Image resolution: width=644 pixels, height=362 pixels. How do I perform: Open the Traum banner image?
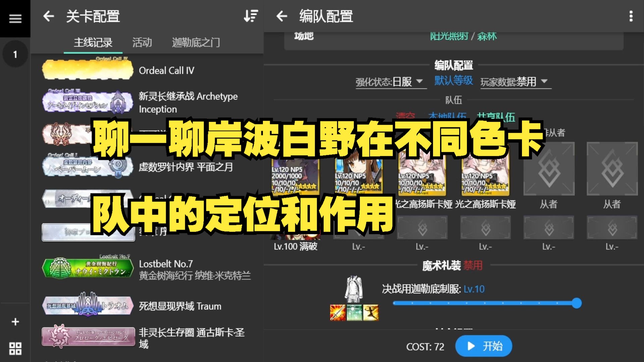(88, 304)
